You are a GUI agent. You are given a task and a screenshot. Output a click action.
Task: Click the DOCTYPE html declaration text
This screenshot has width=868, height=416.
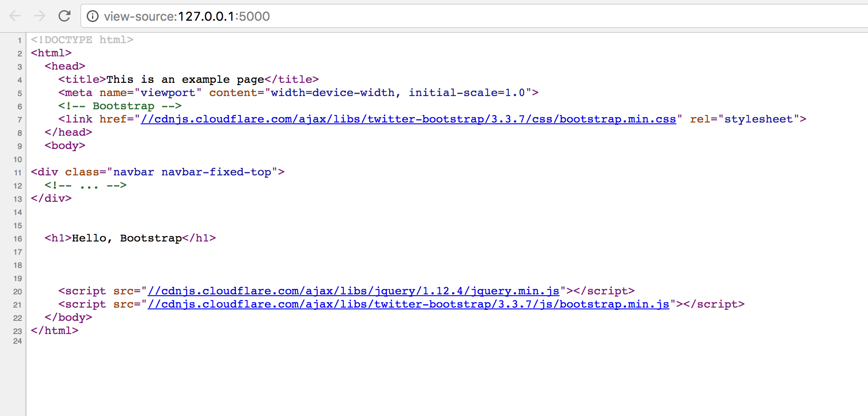coord(82,40)
